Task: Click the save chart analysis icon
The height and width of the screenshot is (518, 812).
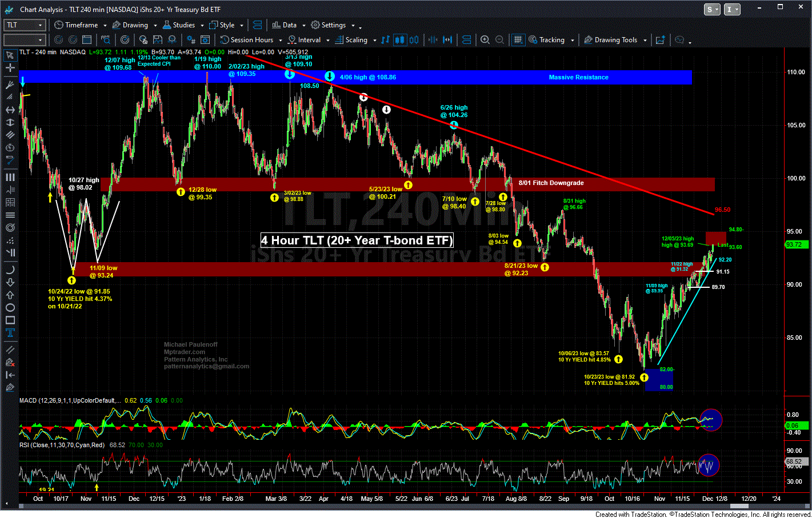Action: (157, 40)
